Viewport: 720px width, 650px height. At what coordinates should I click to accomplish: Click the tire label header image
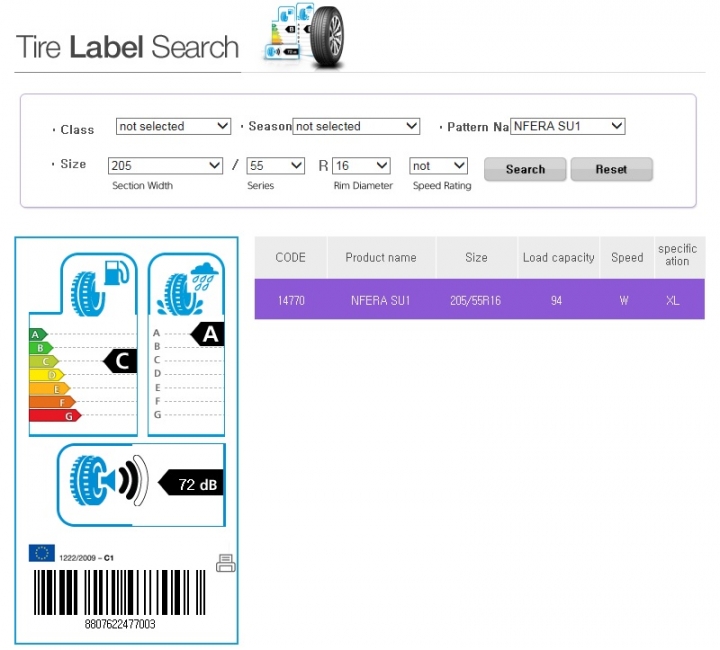point(304,36)
